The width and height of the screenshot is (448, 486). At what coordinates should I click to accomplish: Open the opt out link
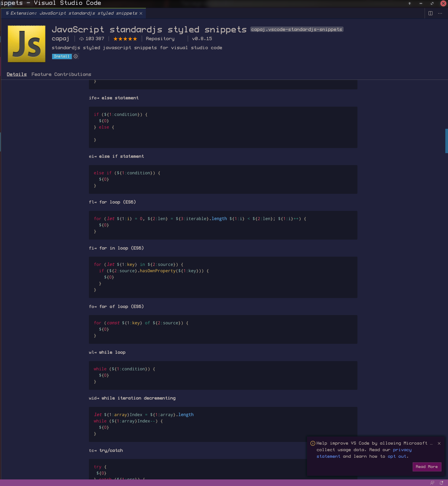397,457
